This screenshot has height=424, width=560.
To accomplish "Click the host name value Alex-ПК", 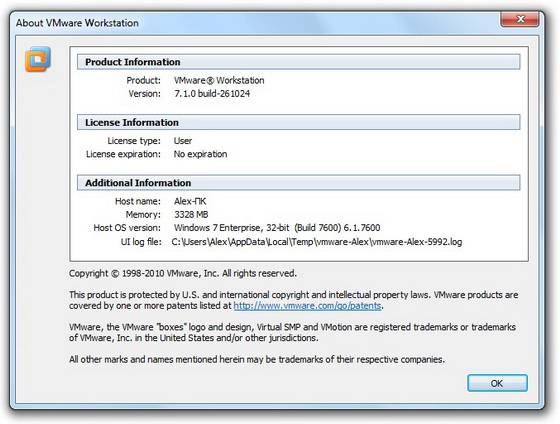I will click(190, 201).
